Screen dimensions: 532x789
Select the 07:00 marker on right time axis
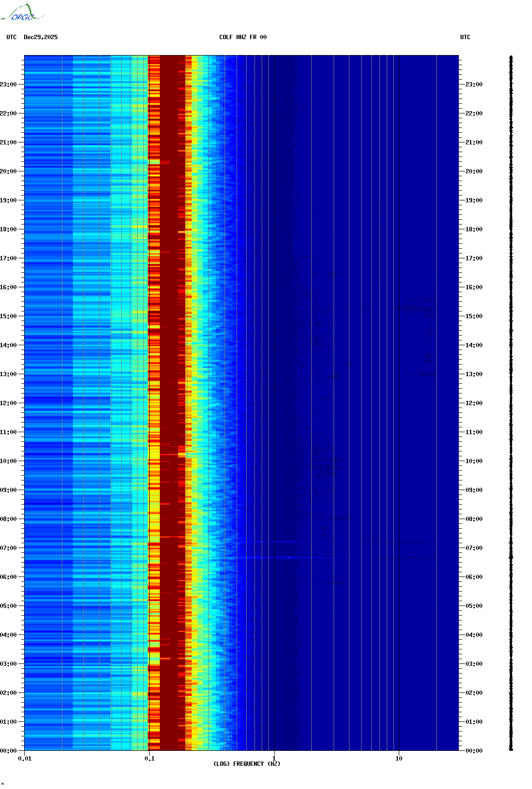click(474, 548)
